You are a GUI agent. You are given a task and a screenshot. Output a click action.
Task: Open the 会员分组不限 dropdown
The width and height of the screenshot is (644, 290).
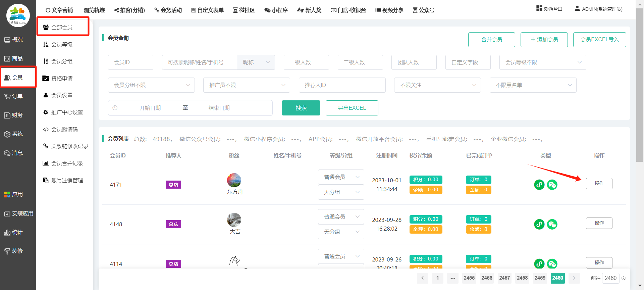pyautogui.click(x=151, y=85)
